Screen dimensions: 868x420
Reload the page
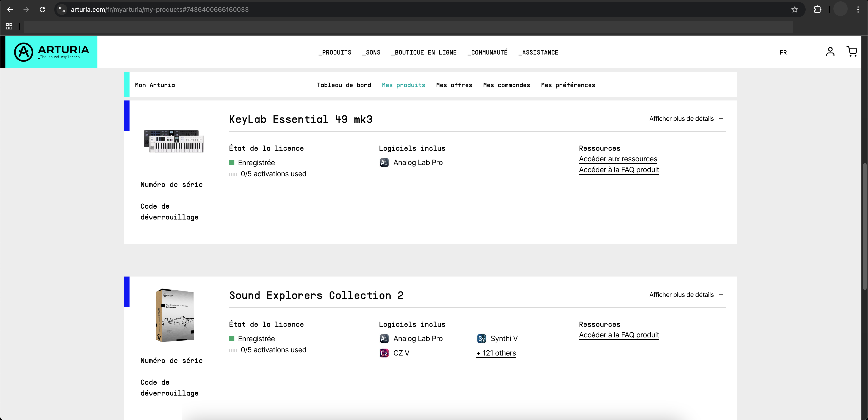(42, 10)
